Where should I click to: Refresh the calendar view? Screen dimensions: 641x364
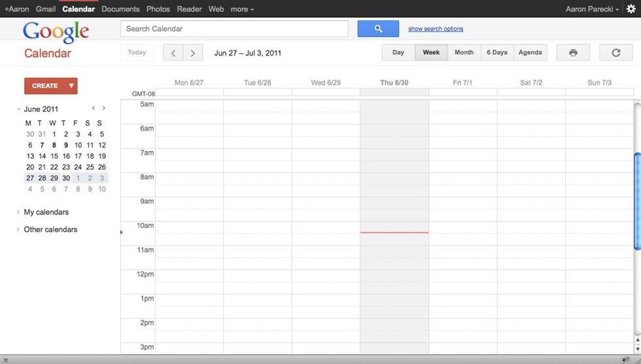coord(616,53)
